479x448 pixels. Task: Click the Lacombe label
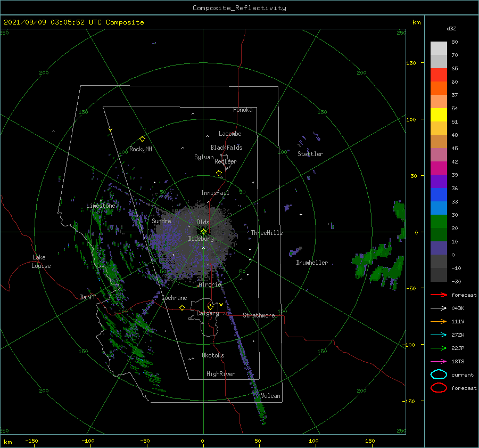click(230, 134)
